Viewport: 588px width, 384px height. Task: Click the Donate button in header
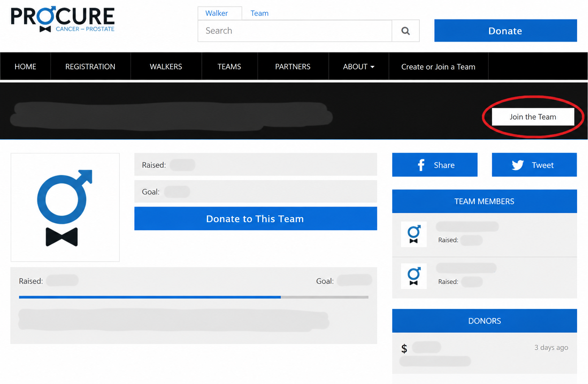click(505, 31)
